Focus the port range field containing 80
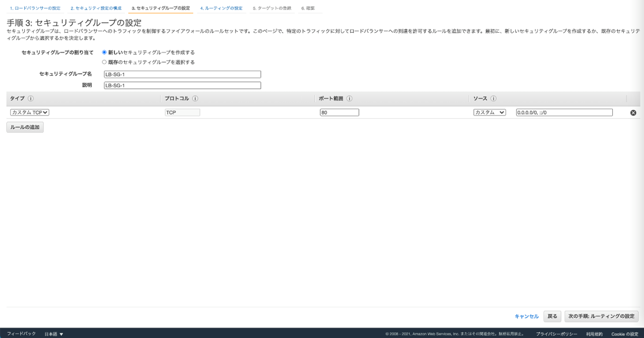 (x=339, y=113)
